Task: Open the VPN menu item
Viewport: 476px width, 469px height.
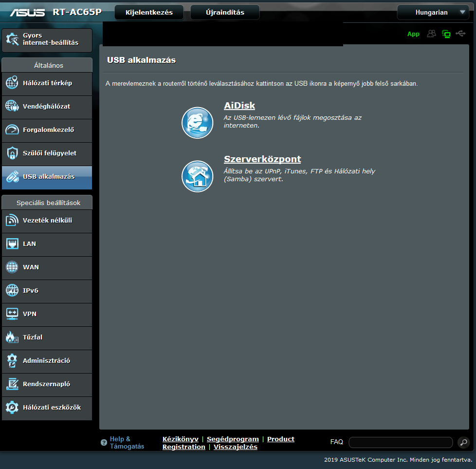Action: click(x=47, y=314)
